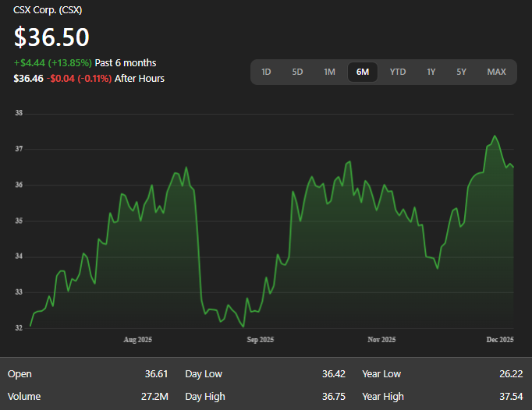
Task: Show the MAX history range
Action: (x=496, y=72)
